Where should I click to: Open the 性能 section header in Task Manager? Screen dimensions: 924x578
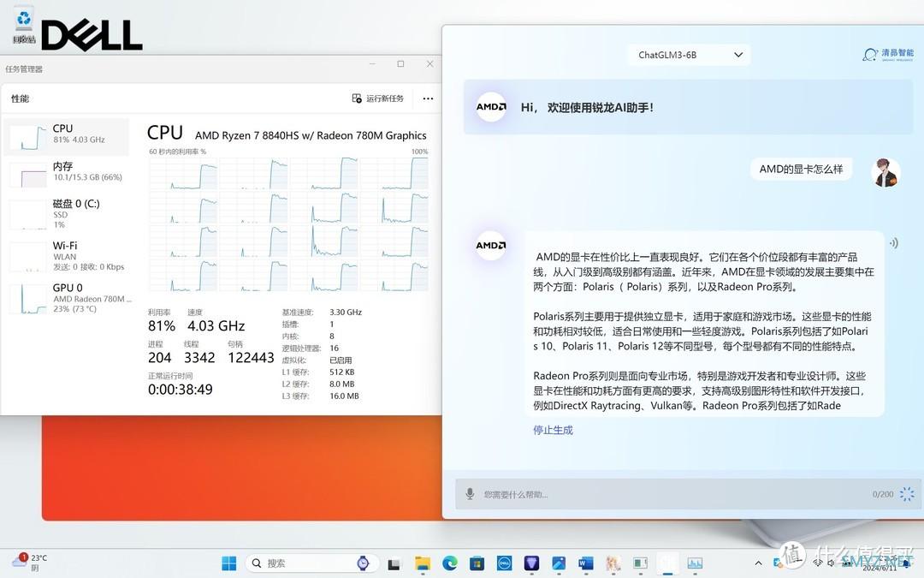pyautogui.click(x=20, y=98)
